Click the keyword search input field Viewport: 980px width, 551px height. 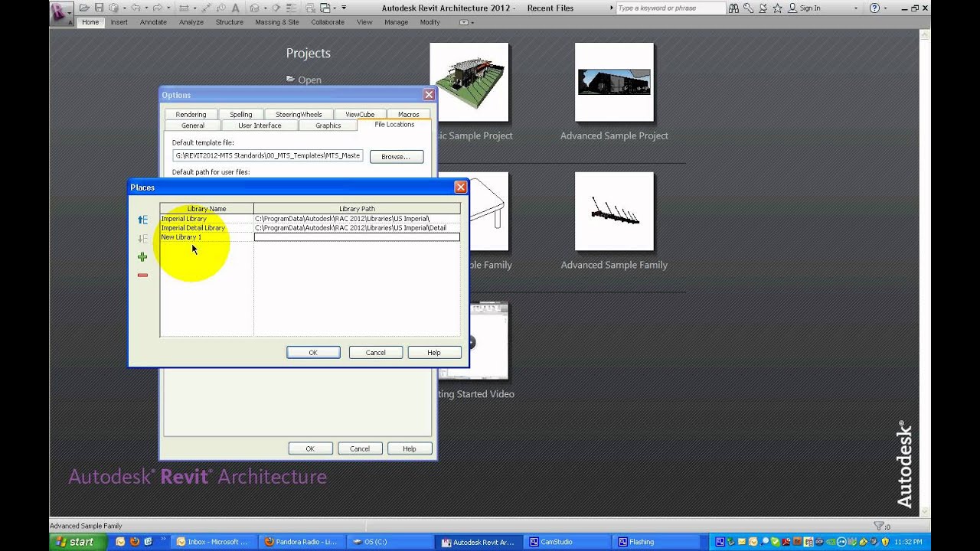(x=670, y=8)
